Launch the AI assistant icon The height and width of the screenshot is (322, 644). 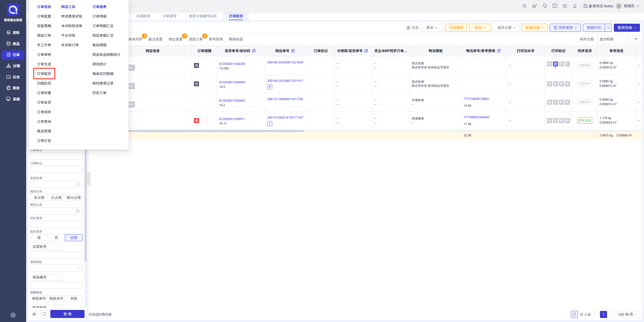[x=534, y=6]
